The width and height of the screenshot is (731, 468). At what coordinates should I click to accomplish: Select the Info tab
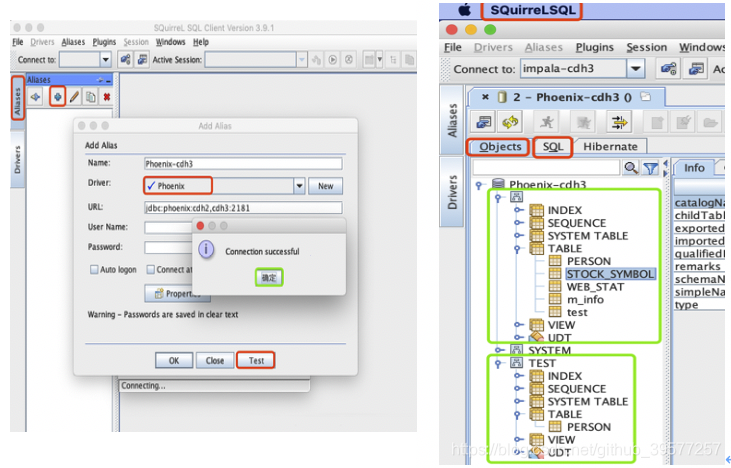[x=694, y=168]
